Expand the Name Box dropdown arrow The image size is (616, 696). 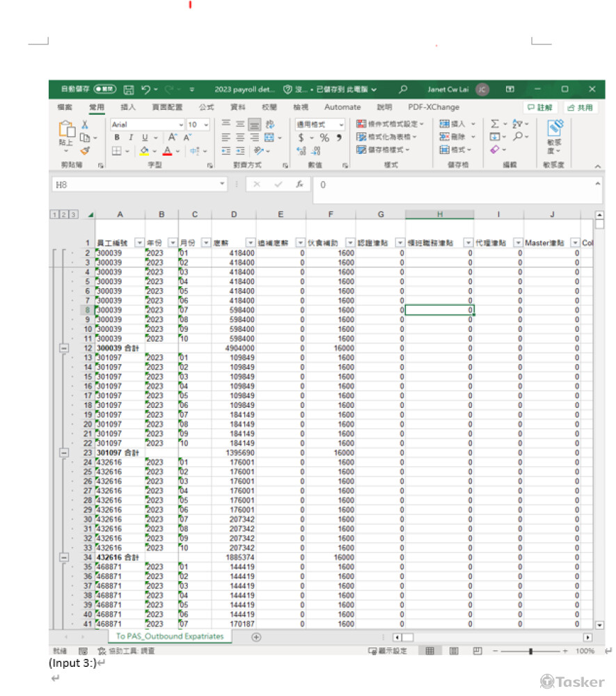pyautogui.click(x=223, y=185)
